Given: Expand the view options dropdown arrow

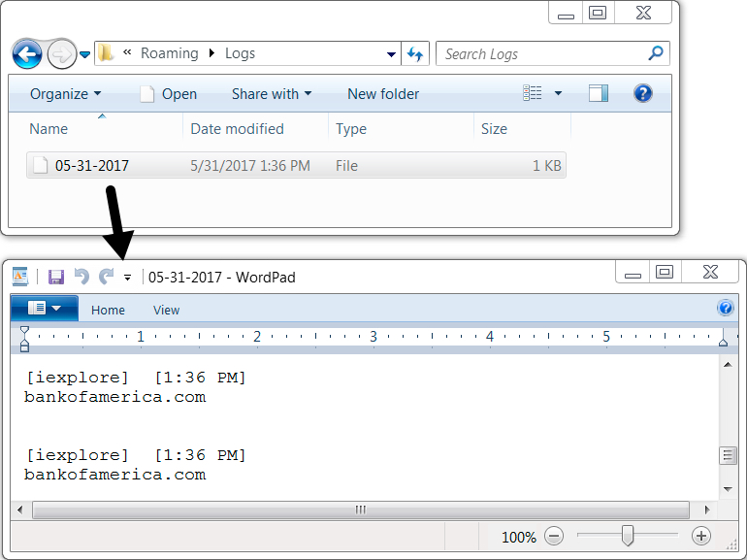Looking at the screenshot, I should (x=559, y=93).
